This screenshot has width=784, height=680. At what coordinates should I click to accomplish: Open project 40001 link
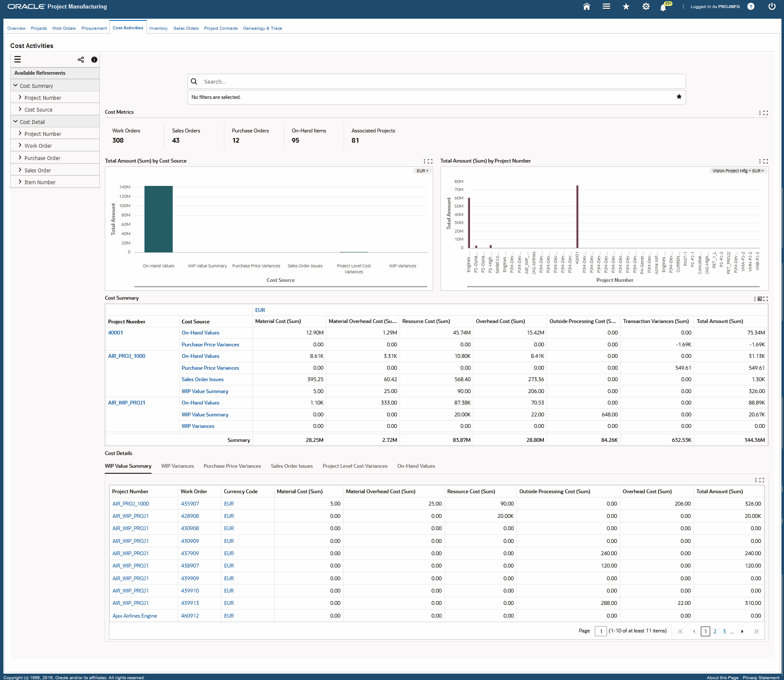click(x=115, y=333)
